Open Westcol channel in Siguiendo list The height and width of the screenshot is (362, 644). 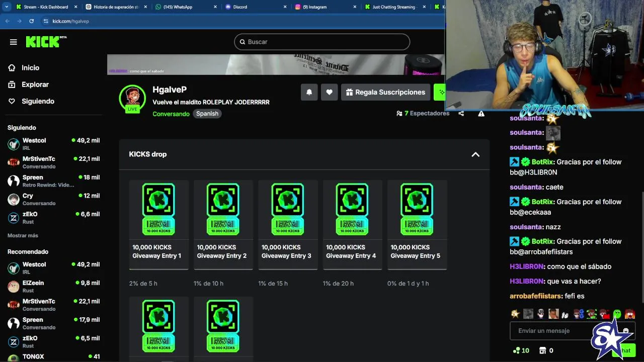point(53,144)
